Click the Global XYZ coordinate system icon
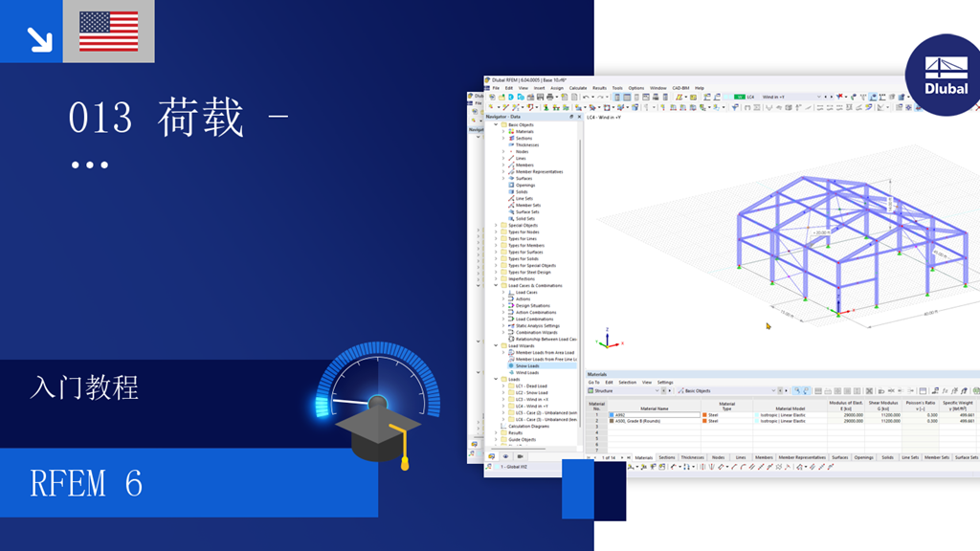This screenshot has width=980, height=551. [x=489, y=467]
